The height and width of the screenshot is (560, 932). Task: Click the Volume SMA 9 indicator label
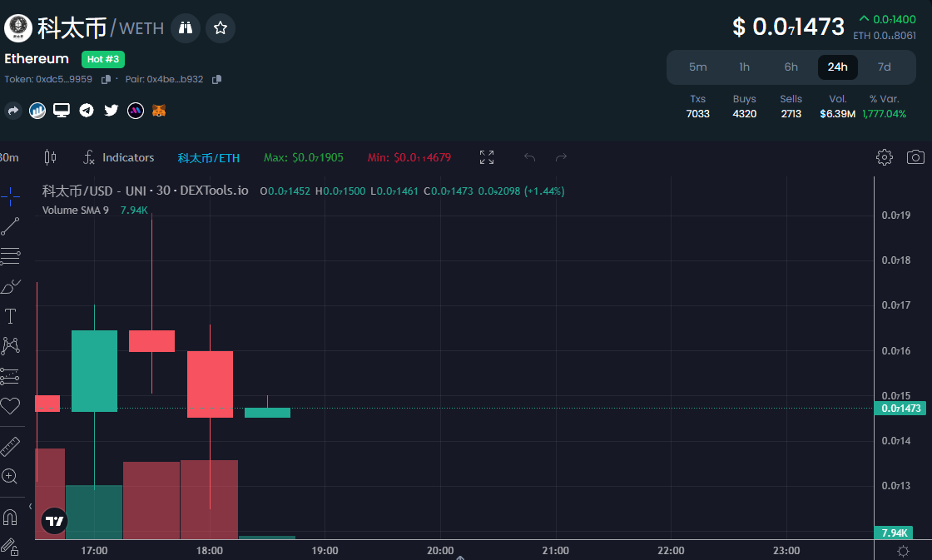76,210
